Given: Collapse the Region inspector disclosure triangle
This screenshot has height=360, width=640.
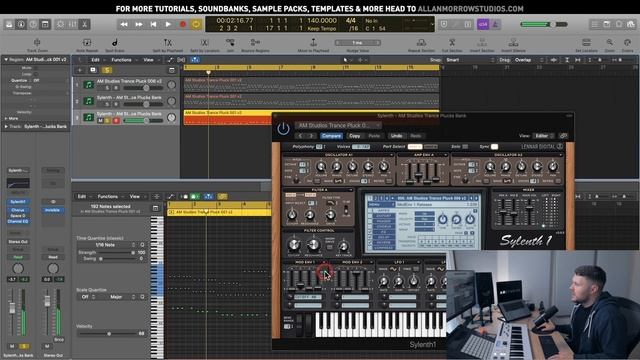Looking at the screenshot, I should click(6, 60).
